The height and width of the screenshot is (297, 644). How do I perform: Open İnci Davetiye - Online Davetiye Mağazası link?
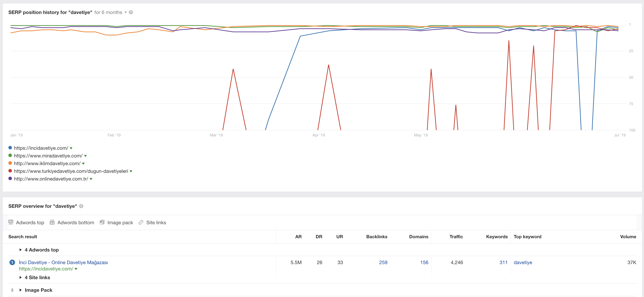[64, 263]
